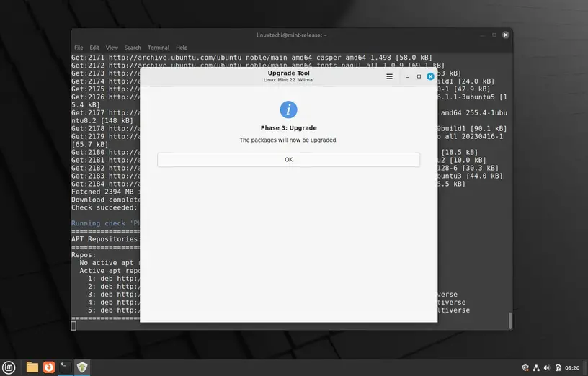Click 'The packages will now be upgraded.' text
Image resolution: width=588 pixels, height=376 pixels.
(x=288, y=140)
